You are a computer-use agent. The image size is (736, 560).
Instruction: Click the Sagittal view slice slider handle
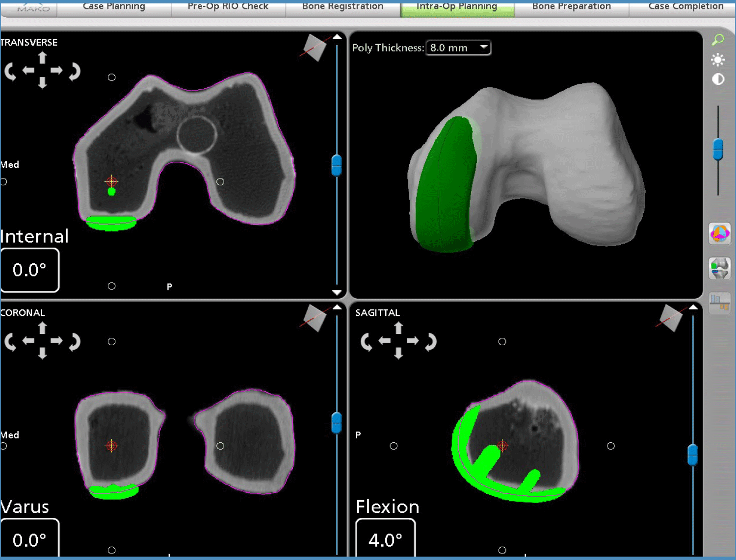[692, 455]
